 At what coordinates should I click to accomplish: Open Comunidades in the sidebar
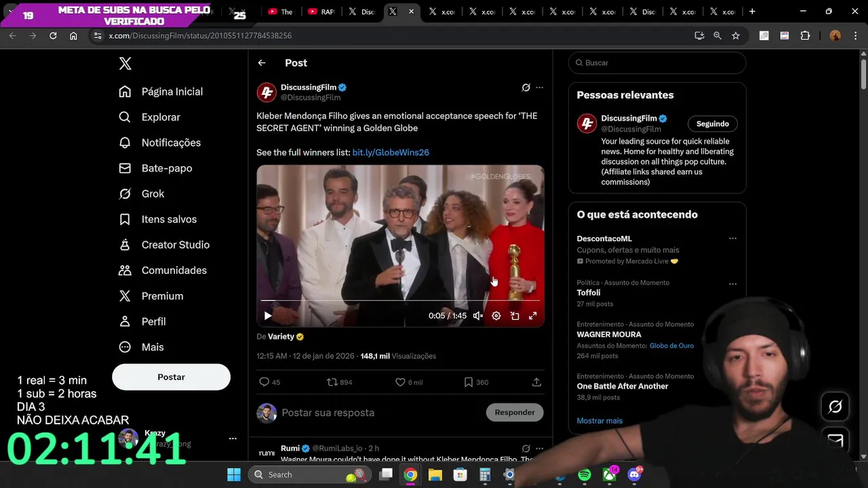(x=163, y=270)
